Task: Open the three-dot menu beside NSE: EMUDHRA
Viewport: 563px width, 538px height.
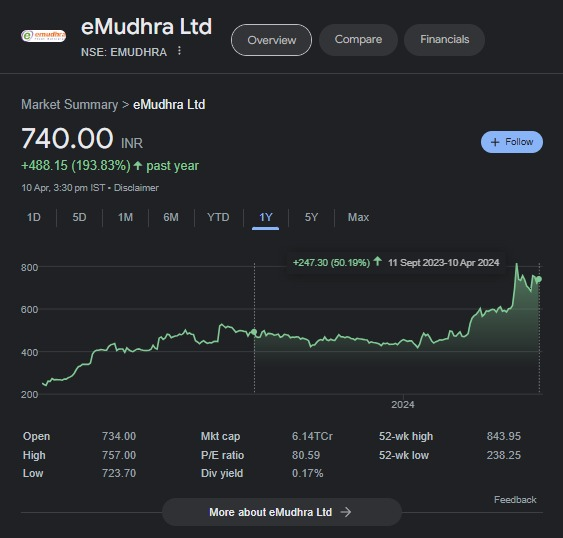Action: pos(179,51)
